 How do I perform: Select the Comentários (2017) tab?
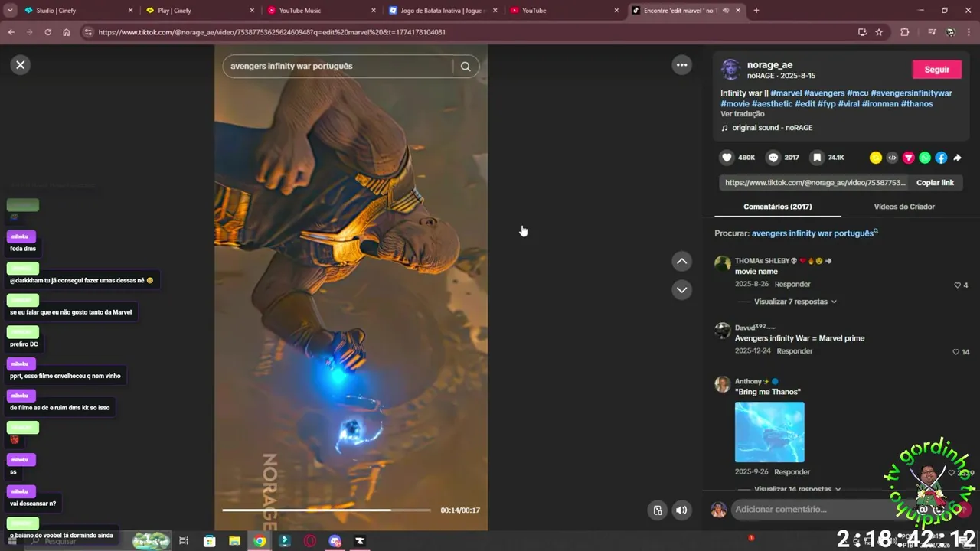(x=777, y=207)
